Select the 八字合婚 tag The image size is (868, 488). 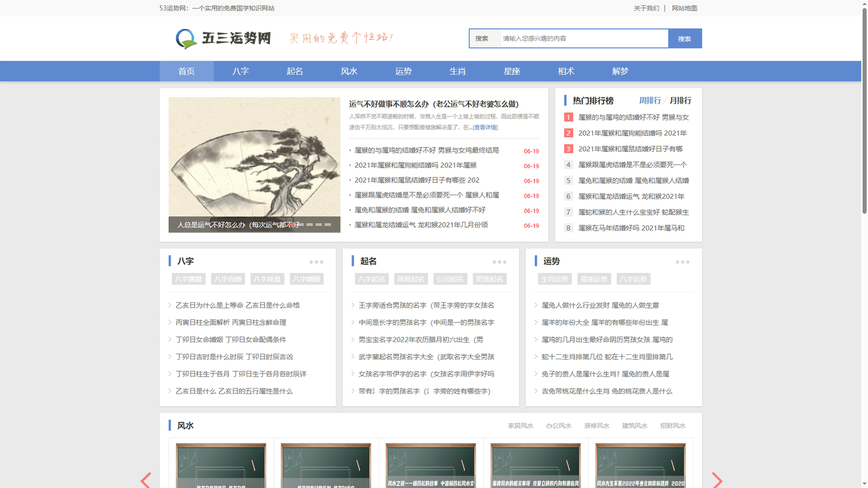pos(228,279)
